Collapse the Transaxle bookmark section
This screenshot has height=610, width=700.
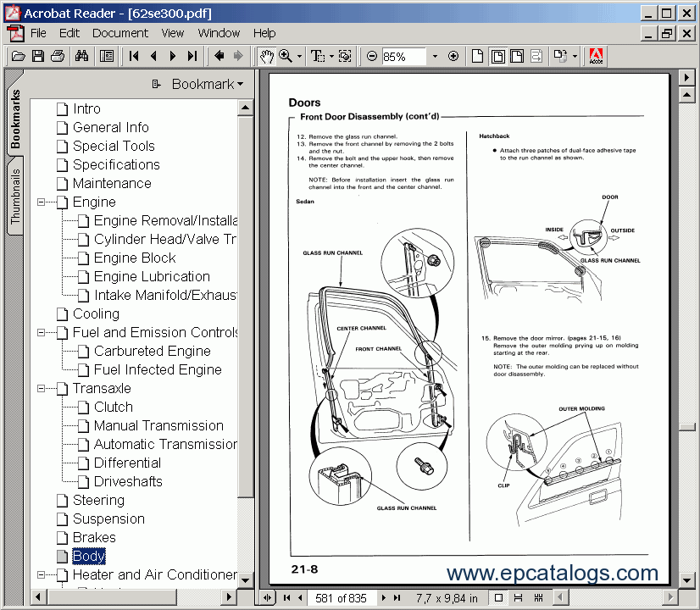(42, 389)
